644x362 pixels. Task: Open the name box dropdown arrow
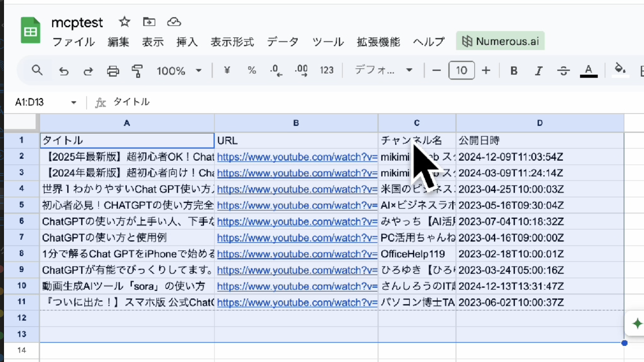pyautogui.click(x=74, y=103)
